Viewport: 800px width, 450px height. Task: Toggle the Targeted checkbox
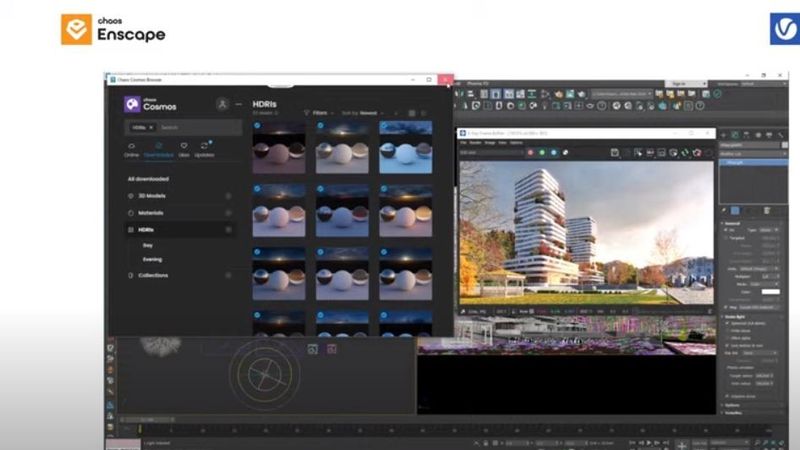pyautogui.click(x=726, y=238)
